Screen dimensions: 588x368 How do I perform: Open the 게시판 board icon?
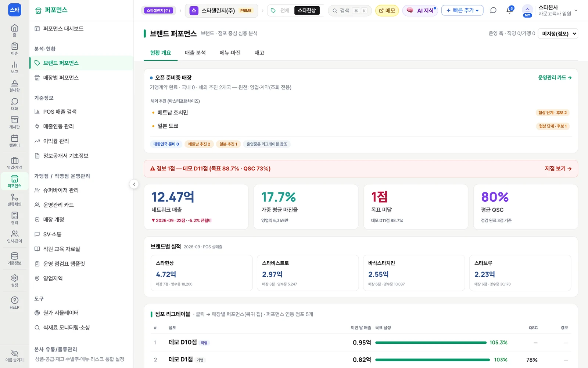click(x=14, y=122)
